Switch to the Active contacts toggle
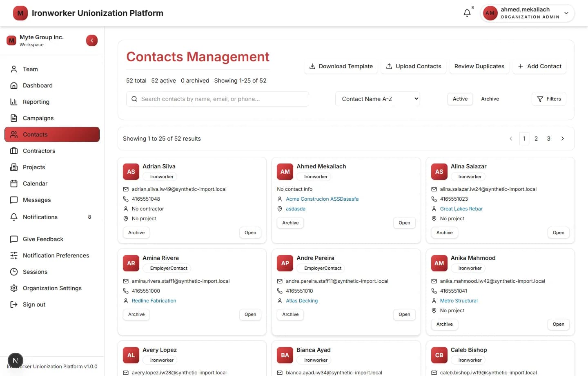Screen dimensions: 588x376 coord(460,99)
